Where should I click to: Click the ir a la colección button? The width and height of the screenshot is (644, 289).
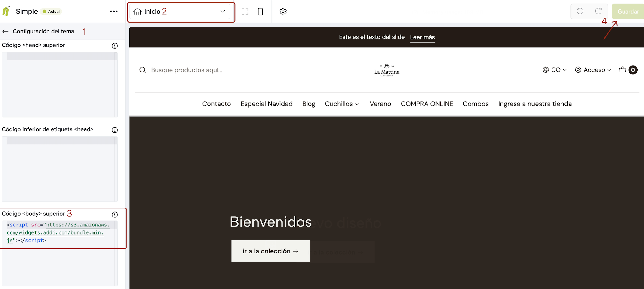click(270, 251)
